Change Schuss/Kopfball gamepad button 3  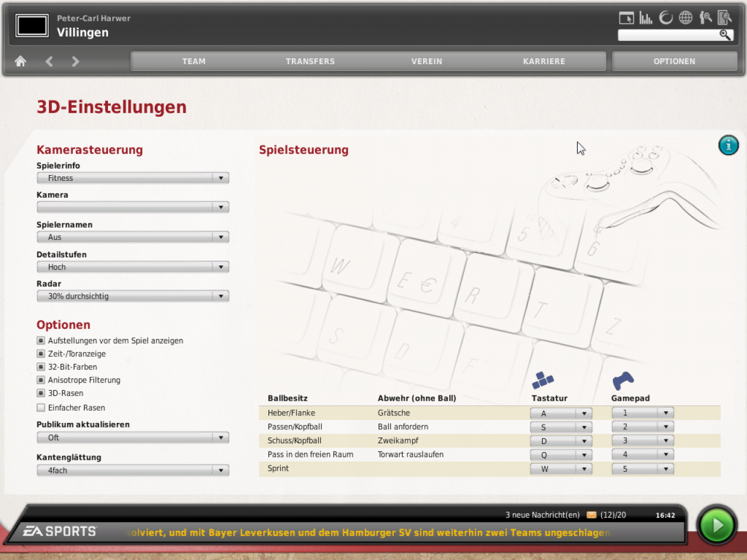[643, 440]
